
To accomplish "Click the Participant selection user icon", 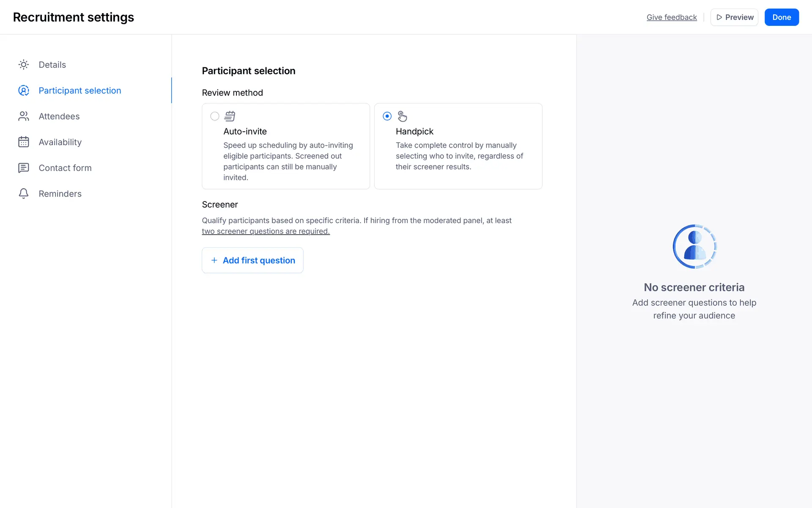I will (x=24, y=91).
